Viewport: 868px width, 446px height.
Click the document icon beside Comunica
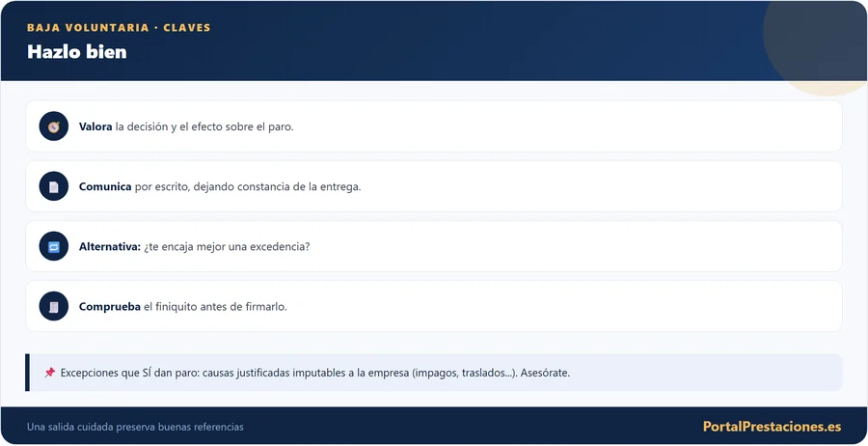point(54,186)
